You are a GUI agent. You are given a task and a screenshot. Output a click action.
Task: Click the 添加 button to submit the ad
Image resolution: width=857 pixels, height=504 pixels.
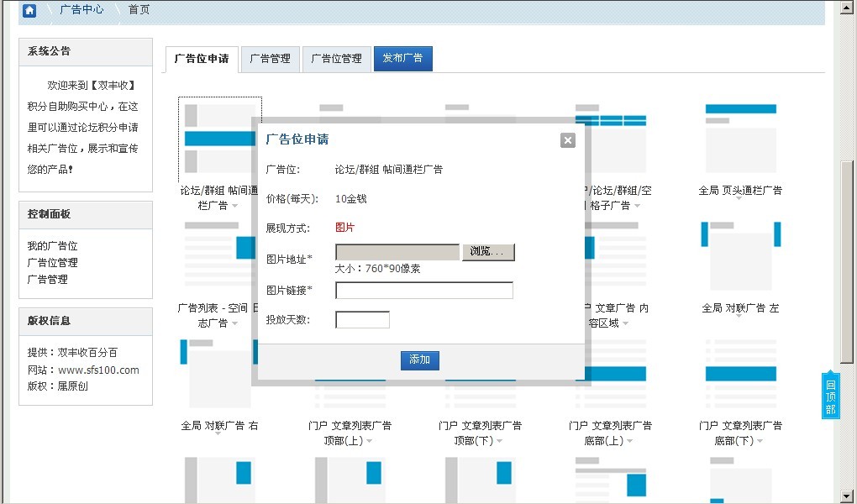[x=419, y=360]
